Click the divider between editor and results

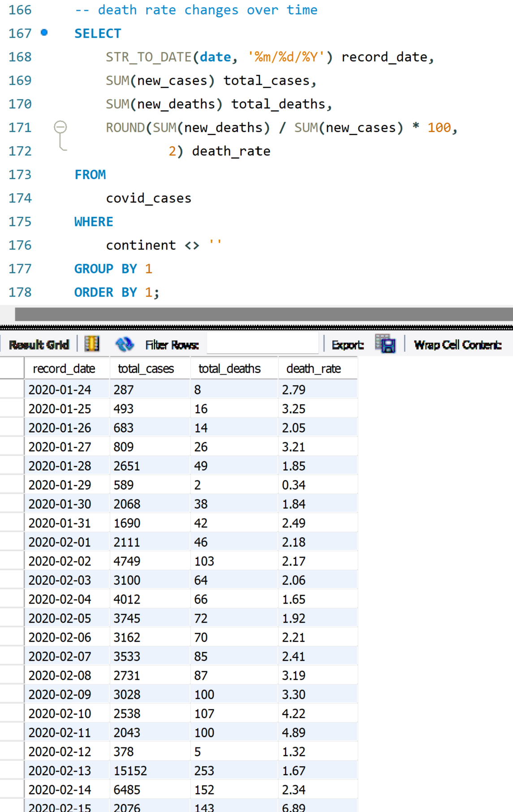(x=256, y=328)
